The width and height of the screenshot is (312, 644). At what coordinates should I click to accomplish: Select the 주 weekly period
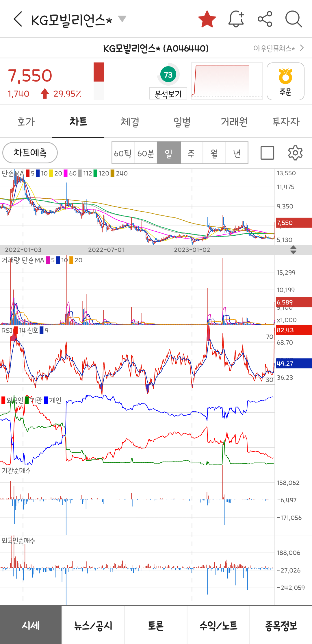pos(191,153)
